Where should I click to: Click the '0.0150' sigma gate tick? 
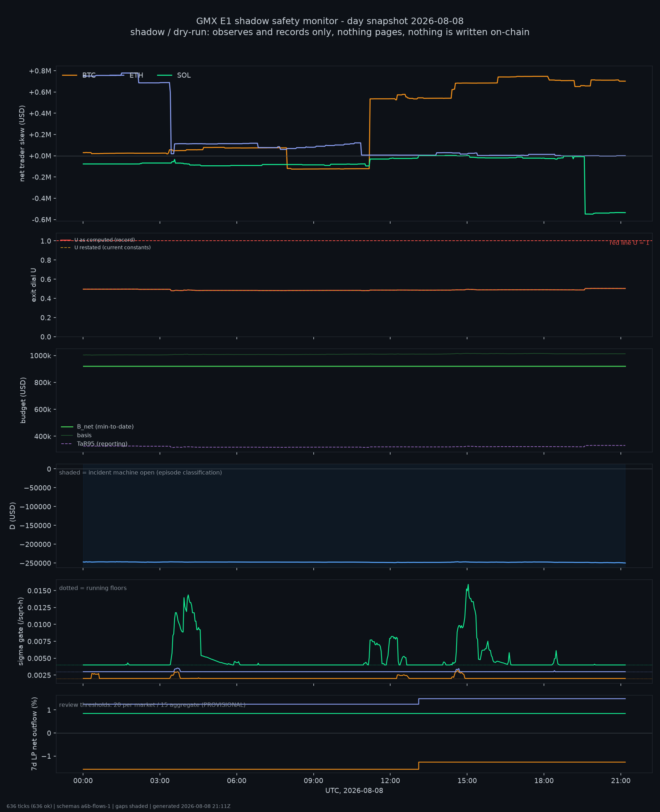click(x=39, y=591)
